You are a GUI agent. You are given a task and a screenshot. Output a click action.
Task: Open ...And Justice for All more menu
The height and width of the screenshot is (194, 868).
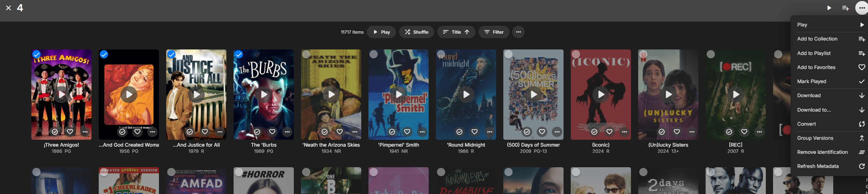[220, 132]
